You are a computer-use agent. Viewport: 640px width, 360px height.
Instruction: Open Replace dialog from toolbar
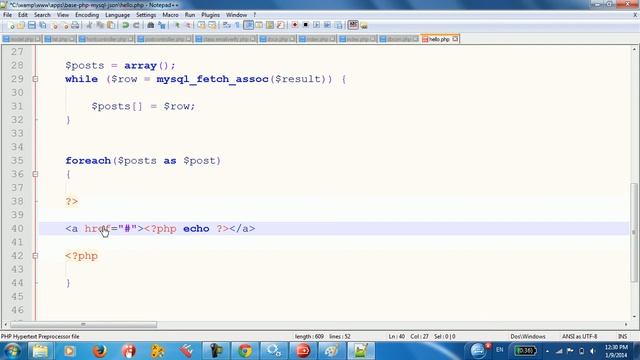point(162,25)
